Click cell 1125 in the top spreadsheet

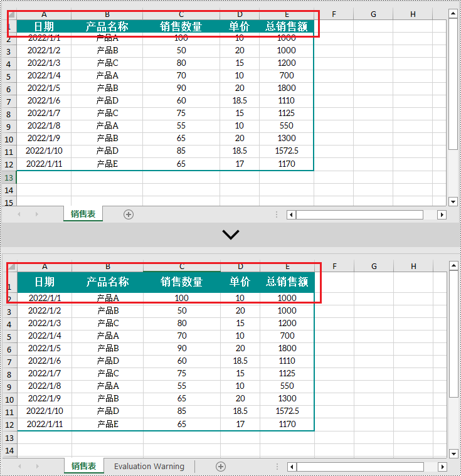[x=287, y=114]
